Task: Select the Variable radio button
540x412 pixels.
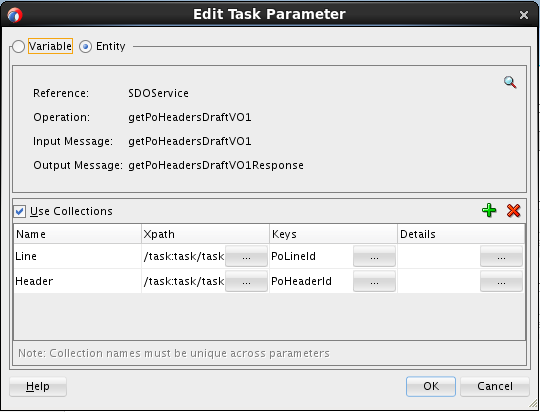Action: pos(18,46)
